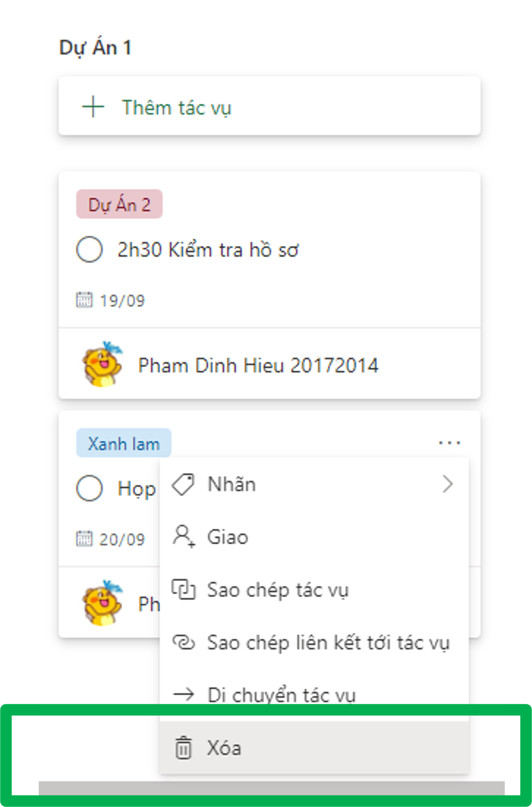Choose Sao chép liên kết tới tác vụ
Image resolution: width=532 pixels, height=807 pixels.
[x=328, y=642]
